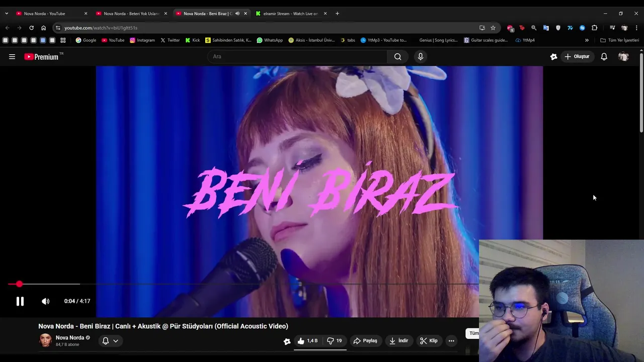Open the Extensions puzzle icon
Viewport: 644px width, 362px height.
pos(594,28)
